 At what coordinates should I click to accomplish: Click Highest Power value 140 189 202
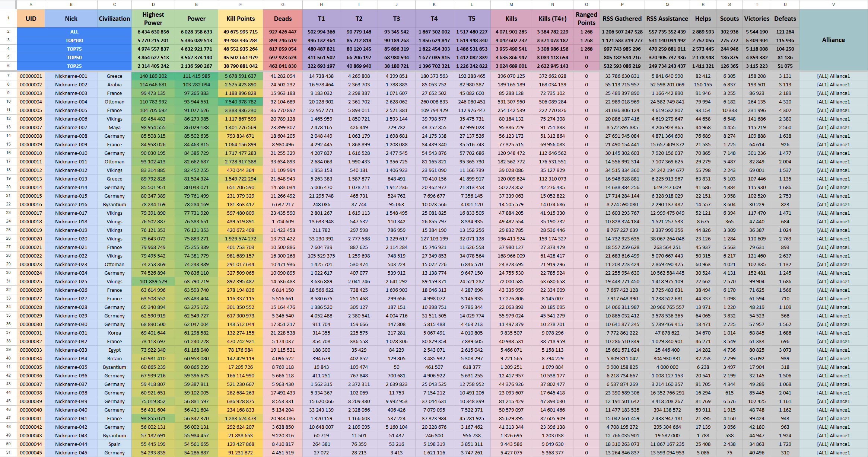pyautogui.click(x=153, y=76)
